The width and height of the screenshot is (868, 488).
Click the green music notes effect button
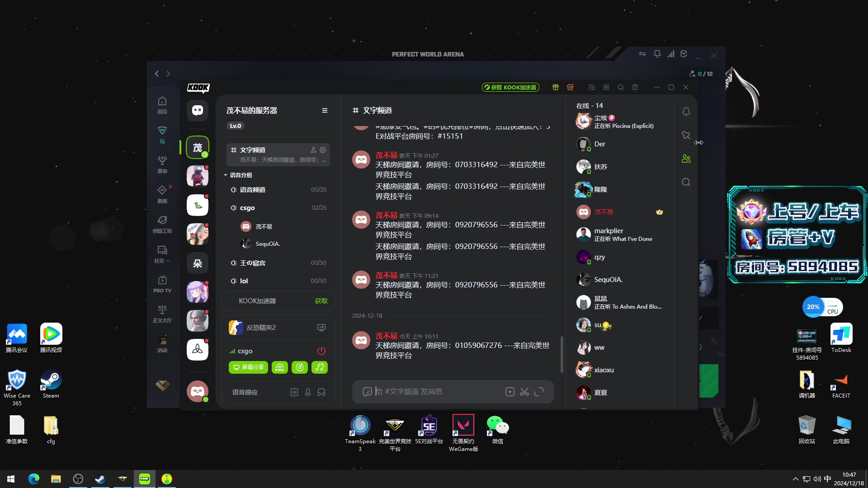[320, 367]
